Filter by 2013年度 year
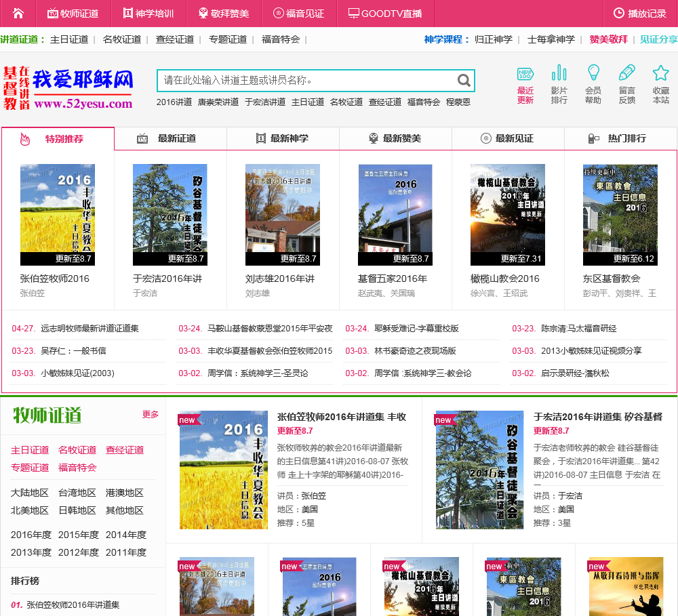This screenshot has width=678, height=616. pyautogui.click(x=31, y=552)
